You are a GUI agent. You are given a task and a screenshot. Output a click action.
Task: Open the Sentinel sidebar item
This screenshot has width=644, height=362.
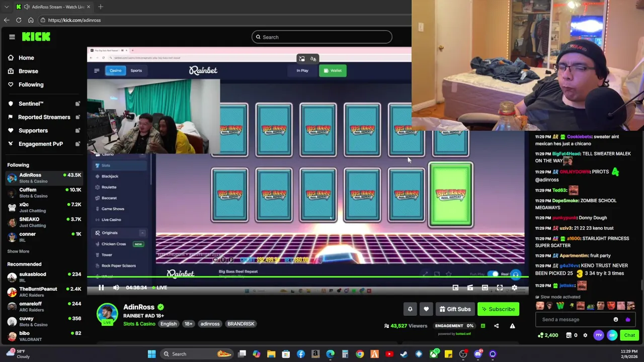[x=31, y=104]
